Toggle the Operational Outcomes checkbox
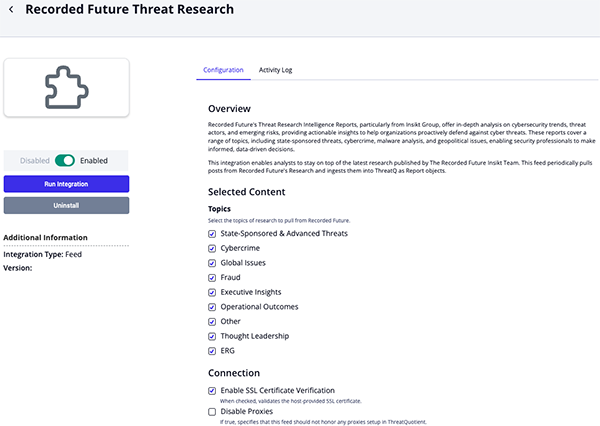 (212, 307)
